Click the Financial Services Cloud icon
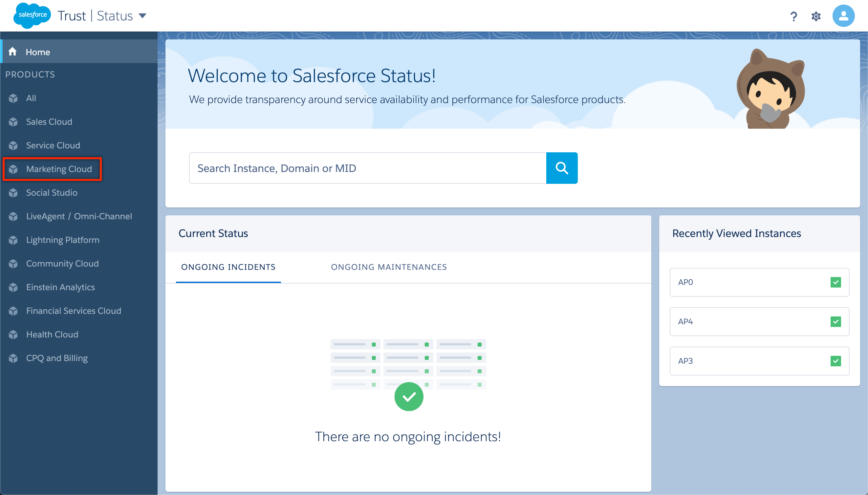This screenshot has width=868, height=495. point(15,311)
